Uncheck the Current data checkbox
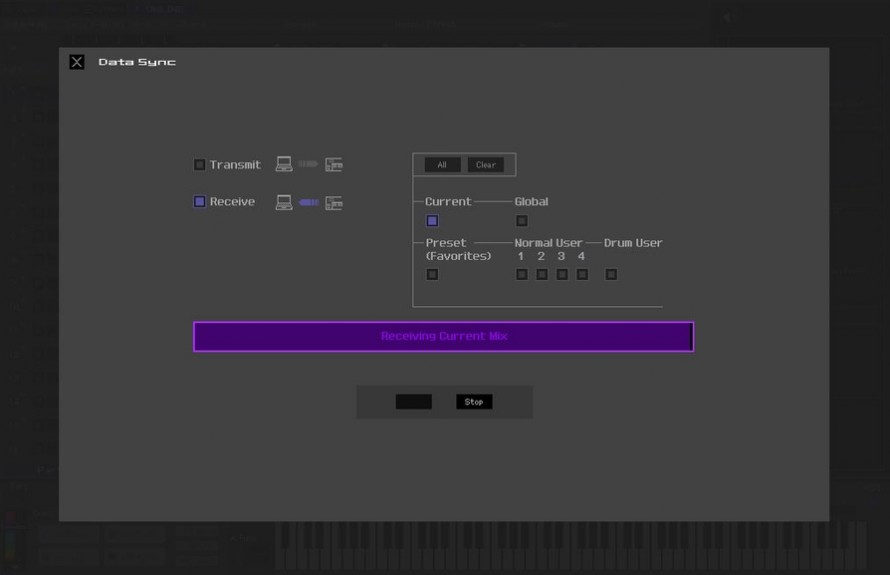 coord(432,221)
